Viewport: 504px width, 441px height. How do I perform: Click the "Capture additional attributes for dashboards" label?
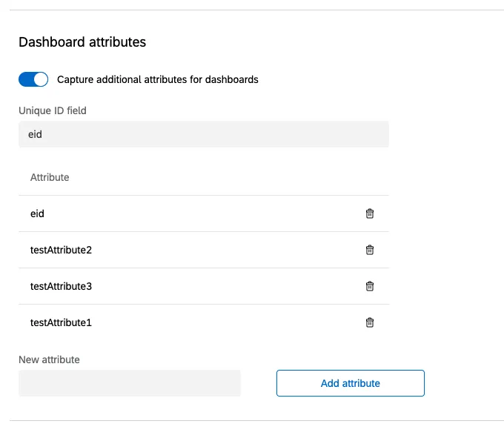[158, 79]
